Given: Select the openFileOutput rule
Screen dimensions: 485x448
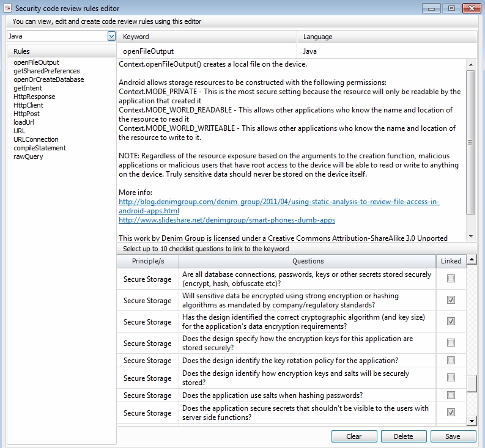Looking at the screenshot, I should [36, 62].
